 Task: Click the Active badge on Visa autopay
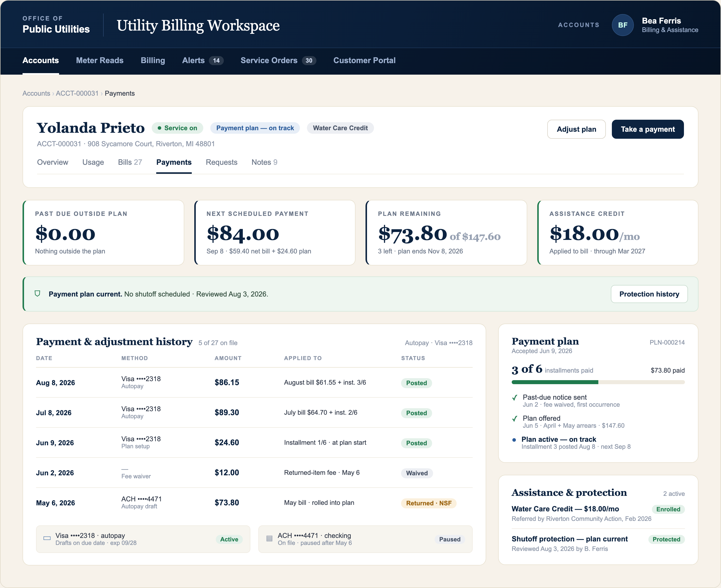(x=229, y=539)
